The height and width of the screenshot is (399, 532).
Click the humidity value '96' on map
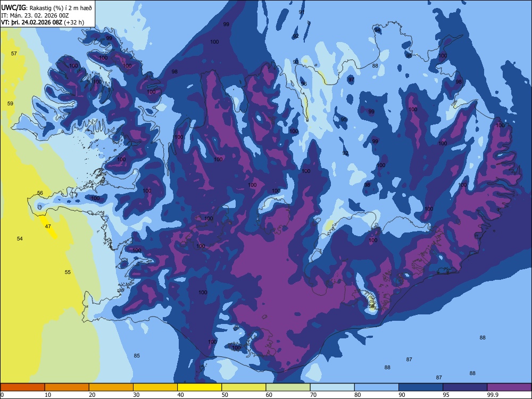[x=304, y=84]
